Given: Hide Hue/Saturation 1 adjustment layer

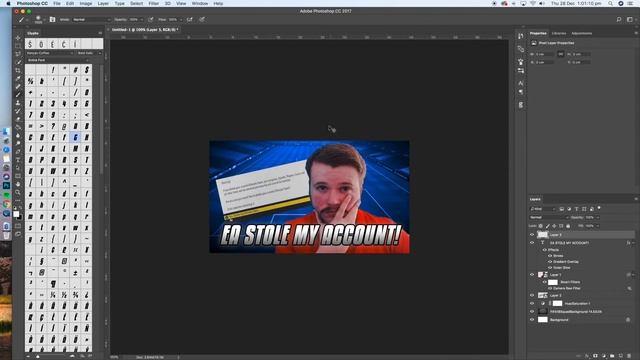Looking at the screenshot, I should tap(532, 303).
